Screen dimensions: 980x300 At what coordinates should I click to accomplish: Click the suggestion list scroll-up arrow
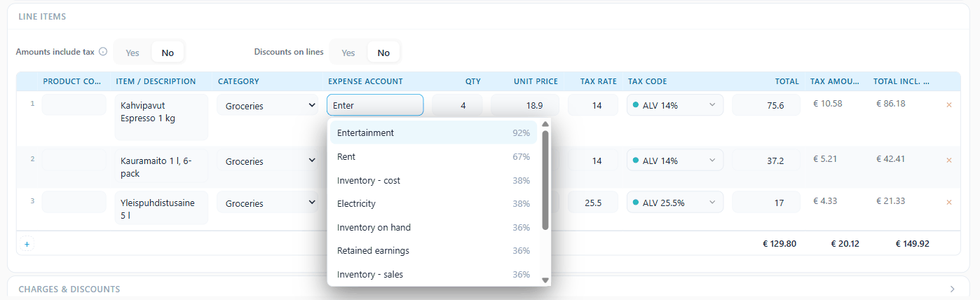coord(545,124)
